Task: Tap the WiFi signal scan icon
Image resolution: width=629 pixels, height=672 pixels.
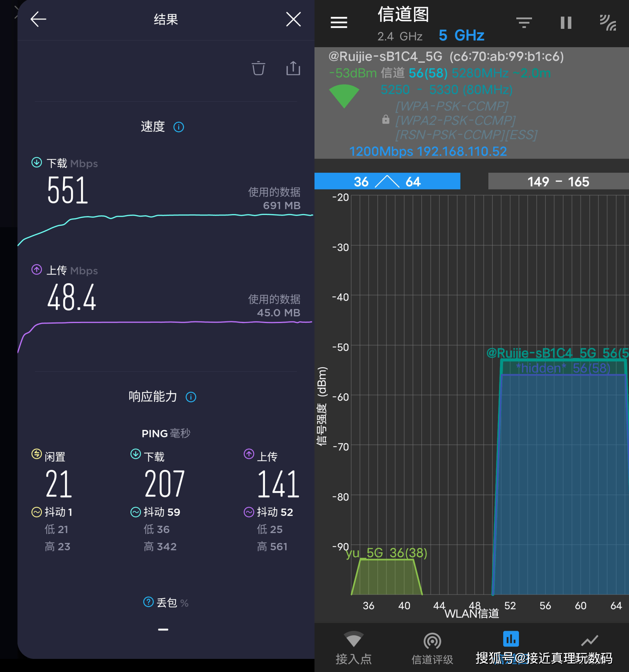Action: click(608, 23)
